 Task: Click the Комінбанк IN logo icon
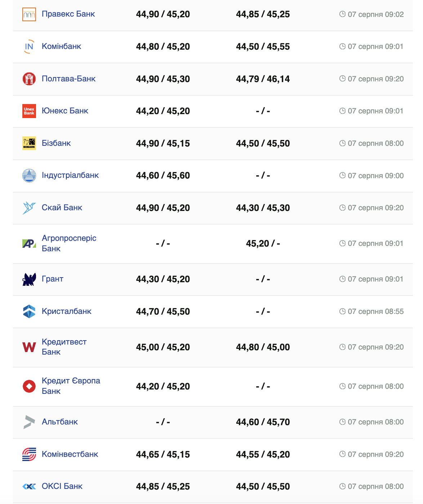click(x=29, y=46)
